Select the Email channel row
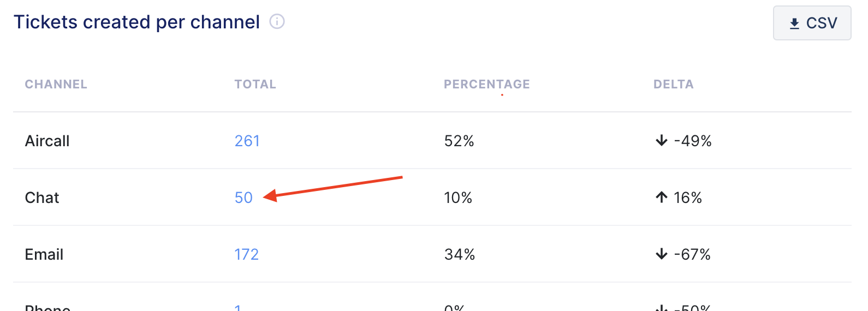 [432, 254]
